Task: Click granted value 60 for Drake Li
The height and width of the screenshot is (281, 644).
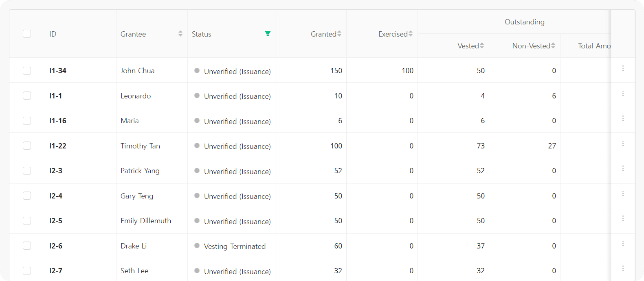Action: [338, 246]
